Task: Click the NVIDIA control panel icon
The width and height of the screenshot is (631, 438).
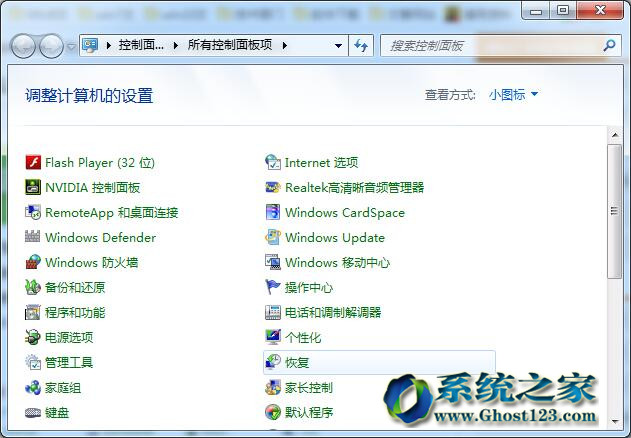Action: click(x=33, y=188)
